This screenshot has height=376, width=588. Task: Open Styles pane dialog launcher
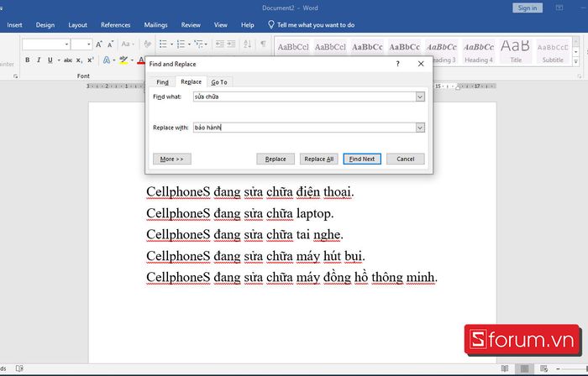click(x=580, y=76)
